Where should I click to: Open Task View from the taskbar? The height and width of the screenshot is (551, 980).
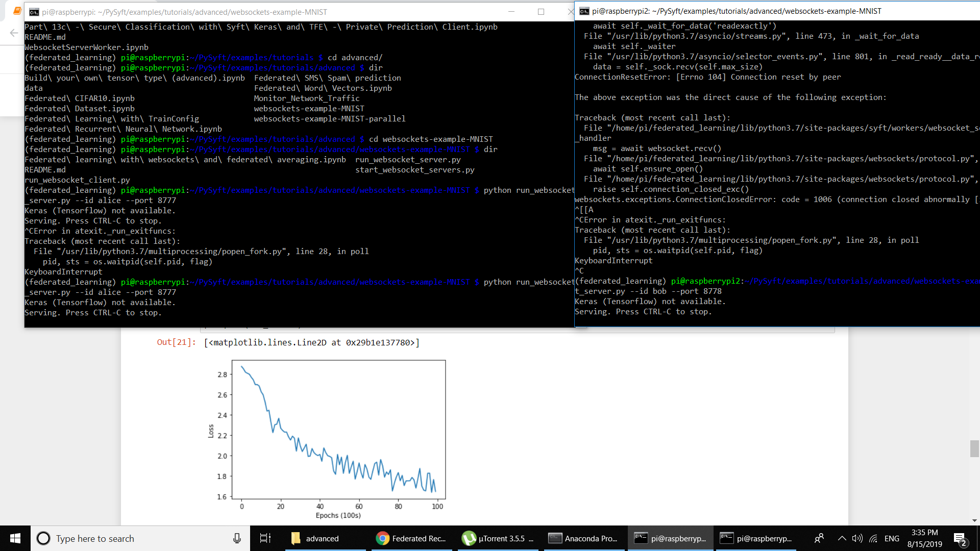(x=265, y=538)
